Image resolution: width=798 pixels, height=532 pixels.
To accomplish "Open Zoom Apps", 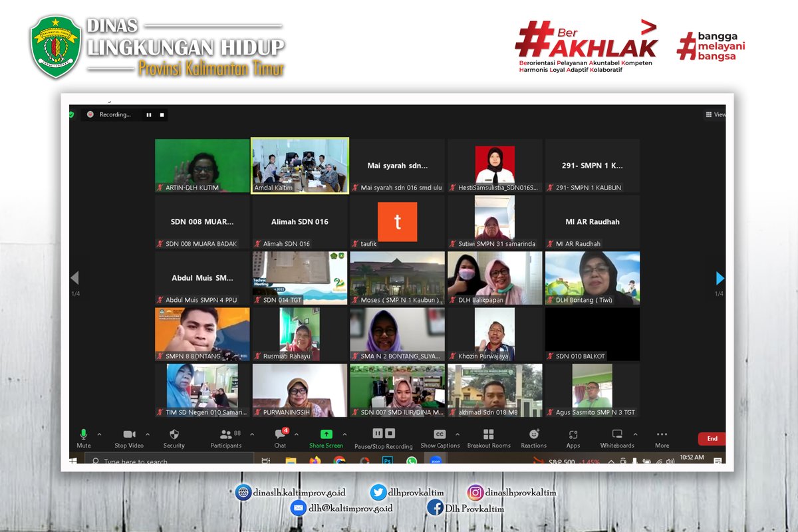I will (x=573, y=438).
